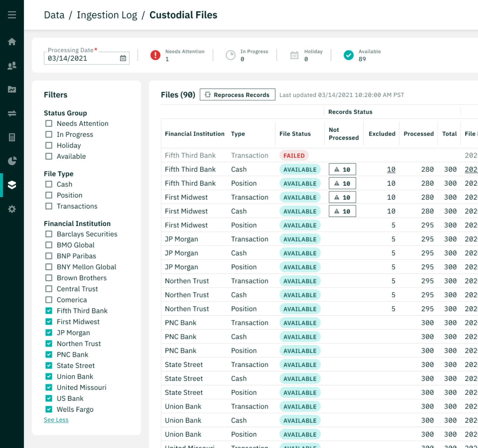Click the Reprocess Records button
478x448 pixels.
[238, 95]
